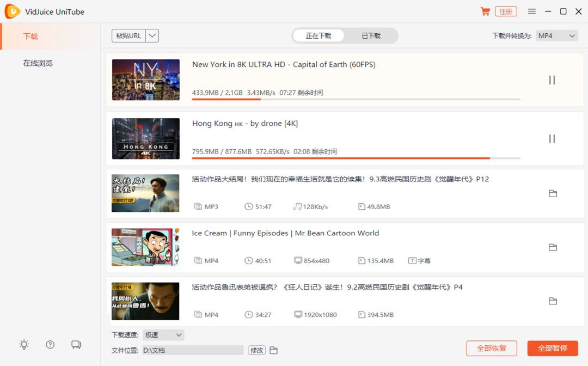Click the title Hong Kong by drone [4K]

pyautogui.click(x=245, y=124)
